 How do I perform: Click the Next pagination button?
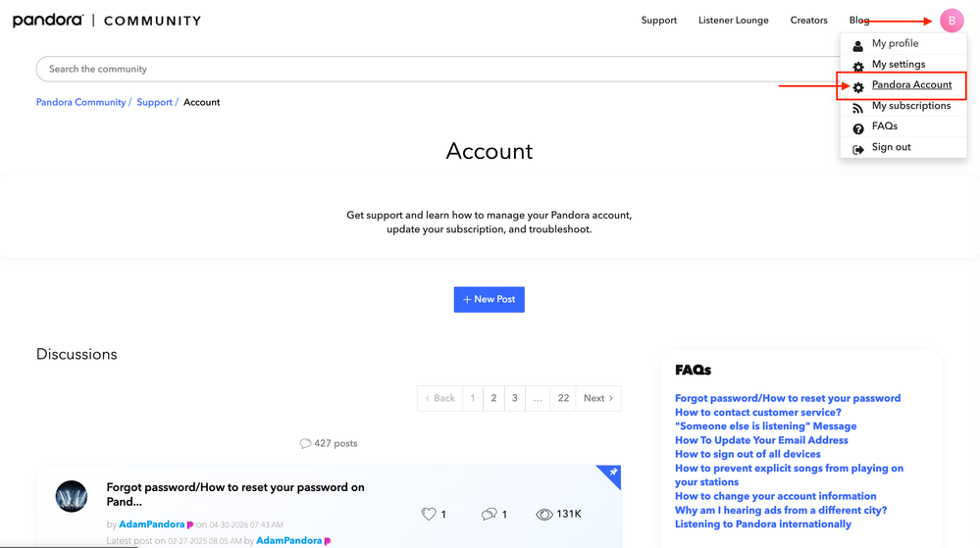598,398
